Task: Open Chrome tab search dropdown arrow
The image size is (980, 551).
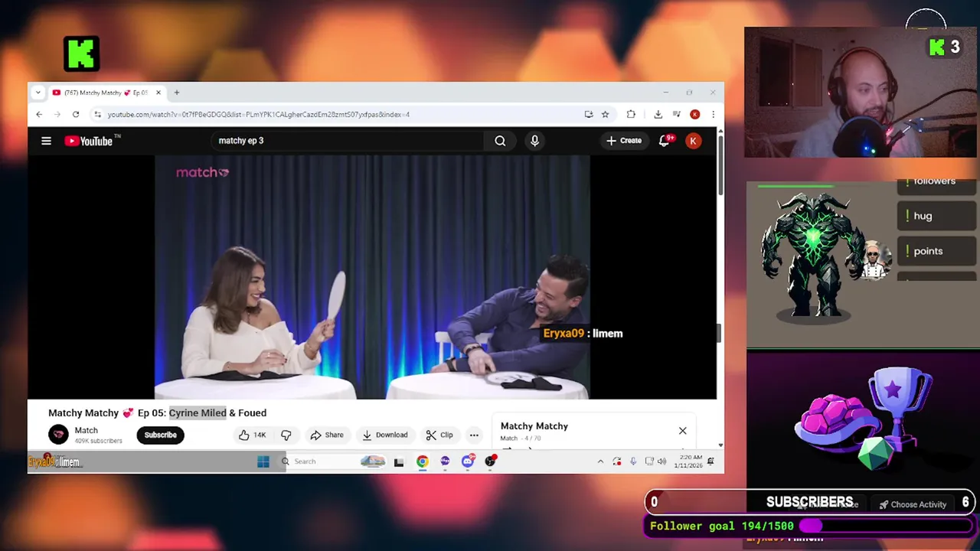Action: pos(38,93)
